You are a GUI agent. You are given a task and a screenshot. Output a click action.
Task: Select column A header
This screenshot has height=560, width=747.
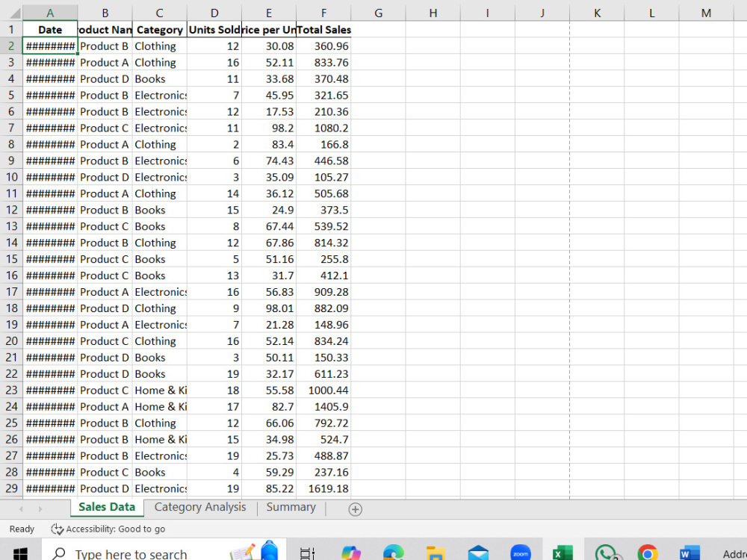tap(50, 13)
